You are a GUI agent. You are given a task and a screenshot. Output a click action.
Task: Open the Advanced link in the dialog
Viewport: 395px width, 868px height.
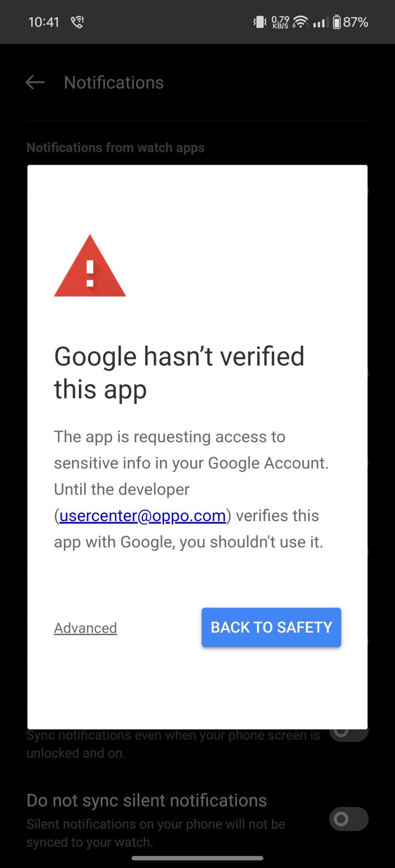[x=86, y=628]
